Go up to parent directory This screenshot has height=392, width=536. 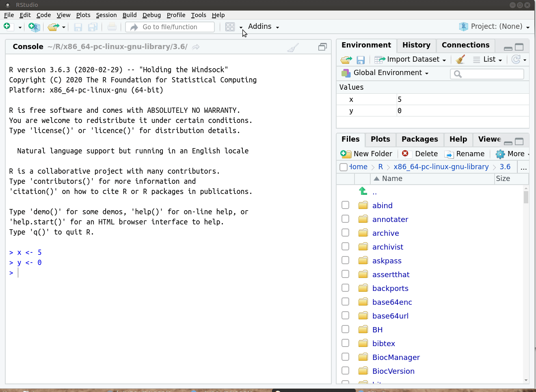pyautogui.click(x=363, y=191)
